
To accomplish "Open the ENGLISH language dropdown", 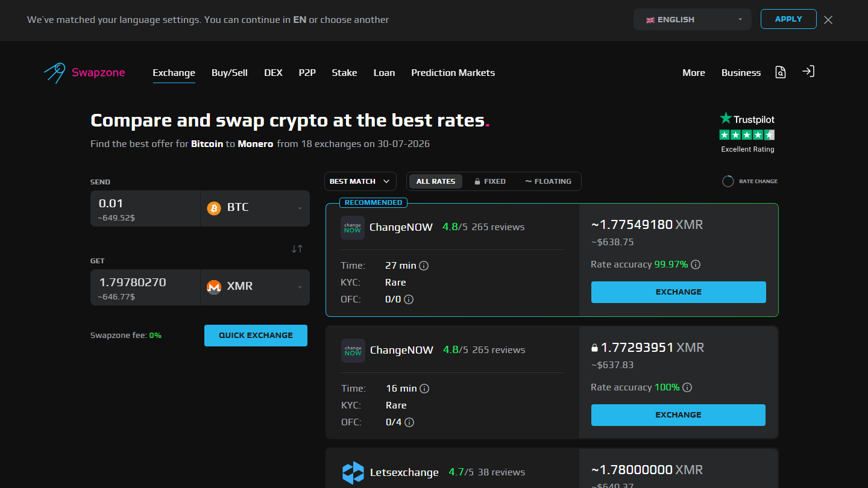I will 693,19.
